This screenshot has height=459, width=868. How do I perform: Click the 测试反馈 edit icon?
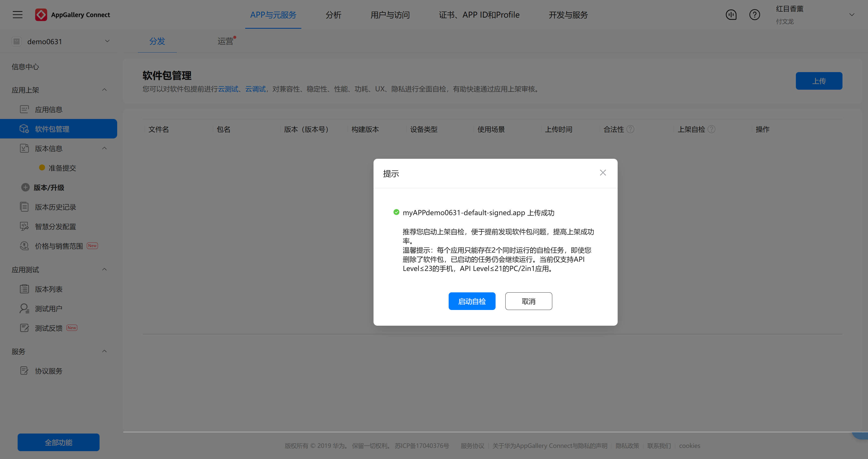(24, 328)
